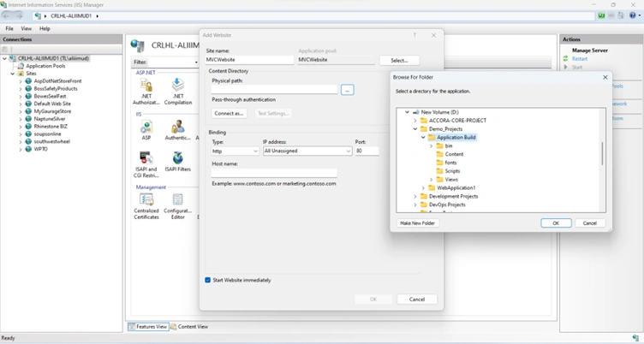Screen dimensions: 644x344
Task: Open the ISAPI Filters icon
Action: 178,158
